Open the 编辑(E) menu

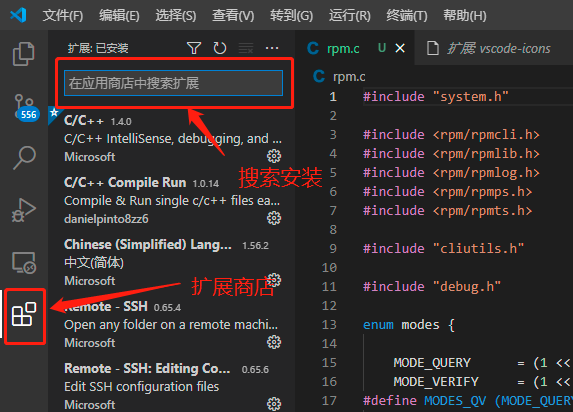(119, 16)
